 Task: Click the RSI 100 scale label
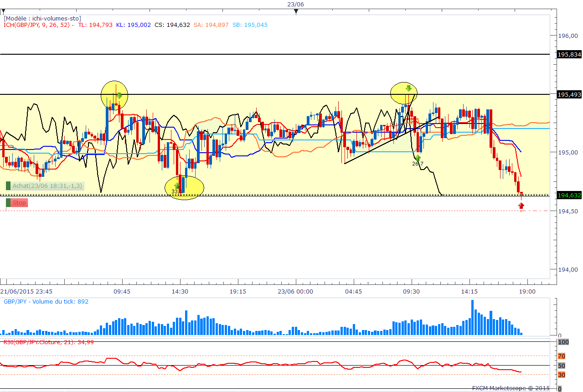[563, 342]
